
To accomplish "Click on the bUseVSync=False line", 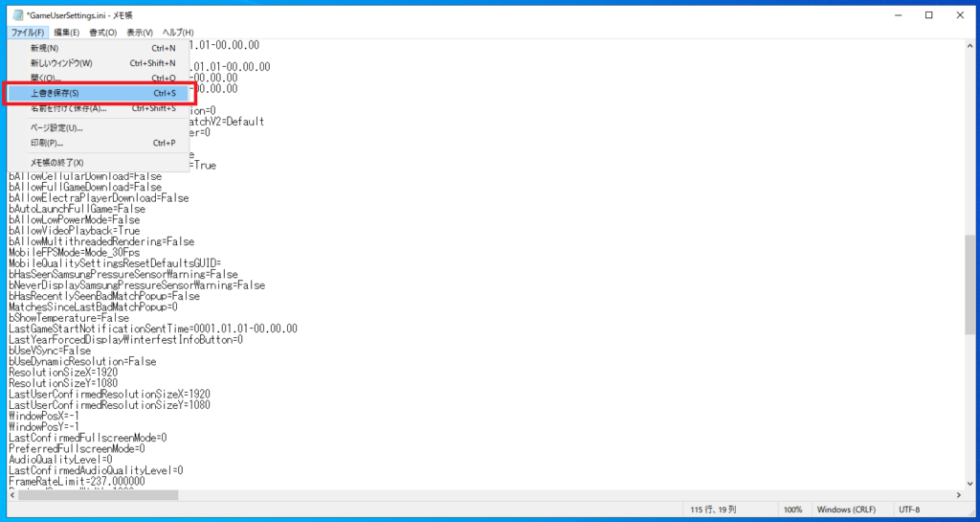I will point(50,351).
